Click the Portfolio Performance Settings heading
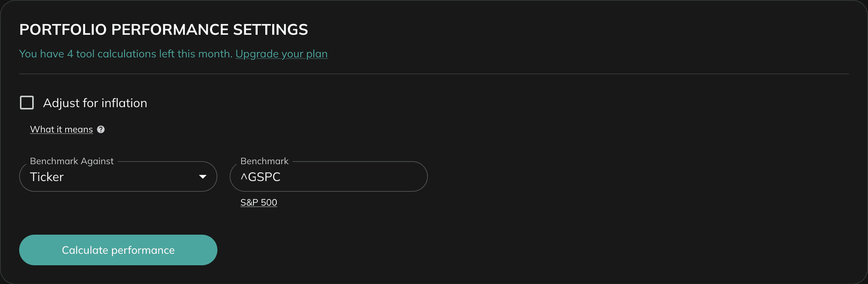Viewport: 868px width, 284px height. coord(164,30)
